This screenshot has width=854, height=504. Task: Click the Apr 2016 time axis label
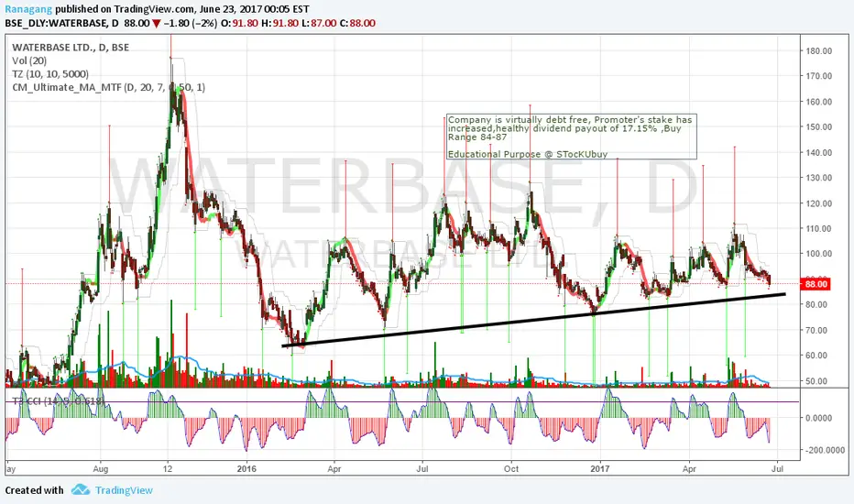coord(334,468)
